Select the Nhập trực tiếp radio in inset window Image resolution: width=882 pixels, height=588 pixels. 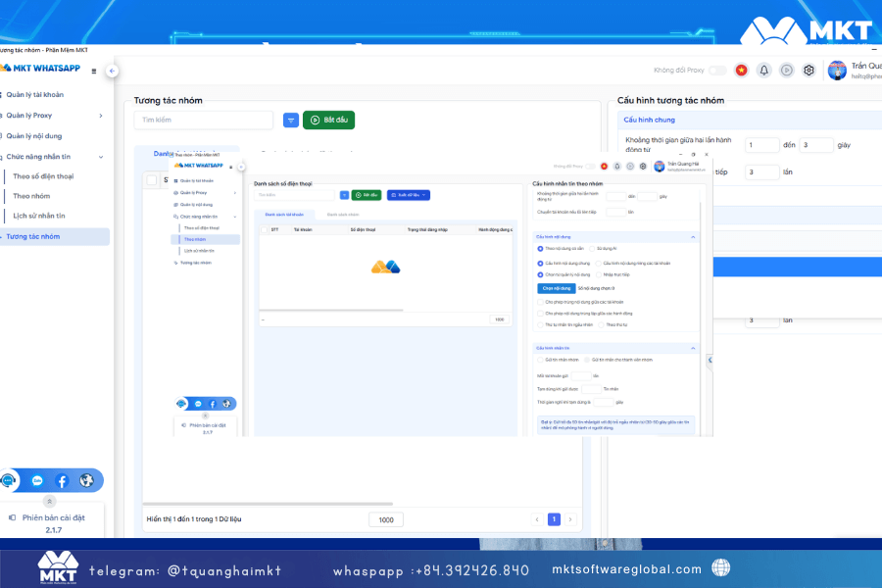[x=599, y=275]
